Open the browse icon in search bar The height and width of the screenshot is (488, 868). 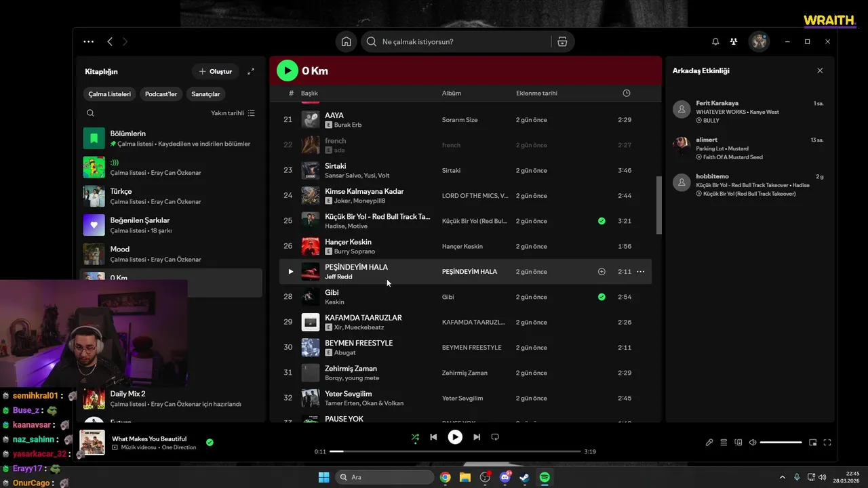[x=562, y=41]
